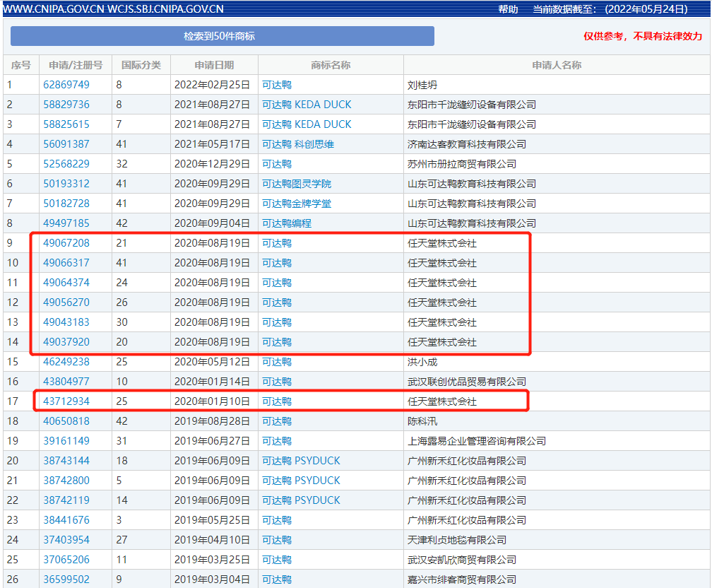Open registration number 37065206
The height and width of the screenshot is (588, 712).
[66, 559]
